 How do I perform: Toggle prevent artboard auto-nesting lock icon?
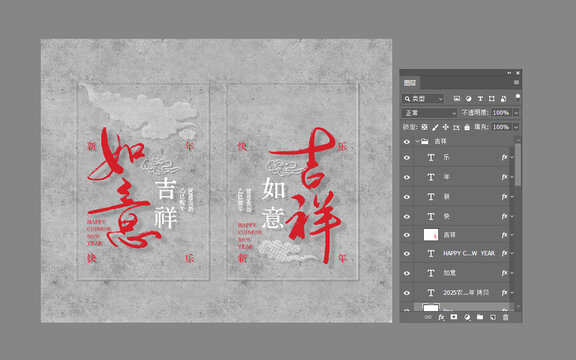coord(456,127)
